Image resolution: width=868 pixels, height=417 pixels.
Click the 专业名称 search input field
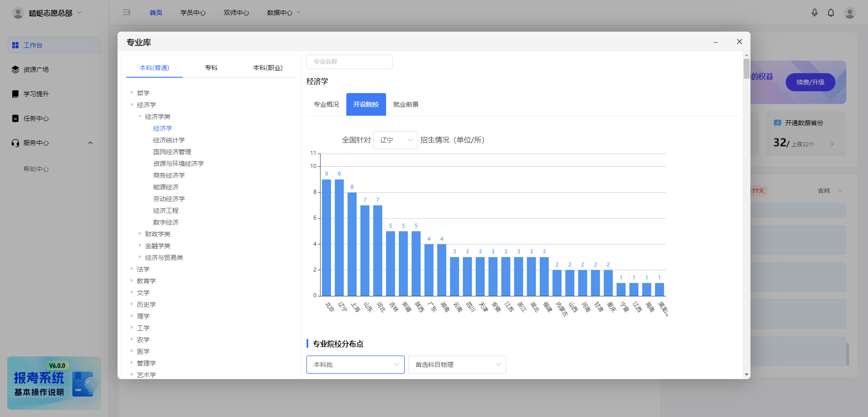pos(349,62)
